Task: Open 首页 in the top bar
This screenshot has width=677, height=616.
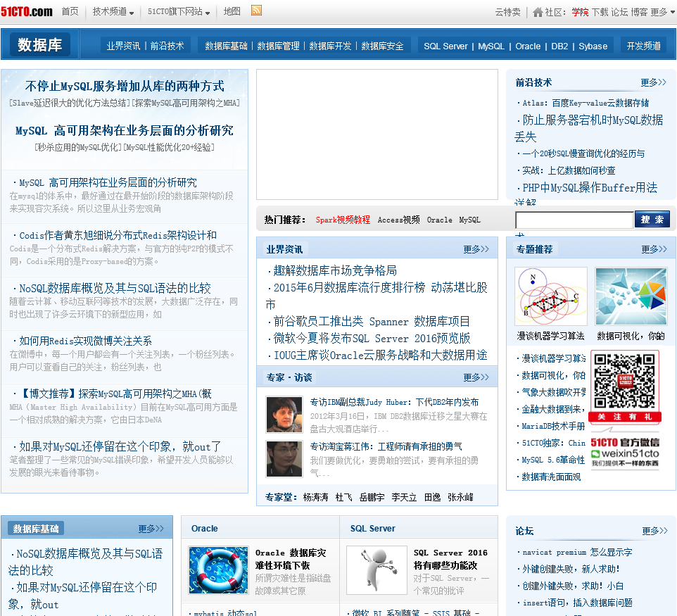Action: click(x=70, y=12)
